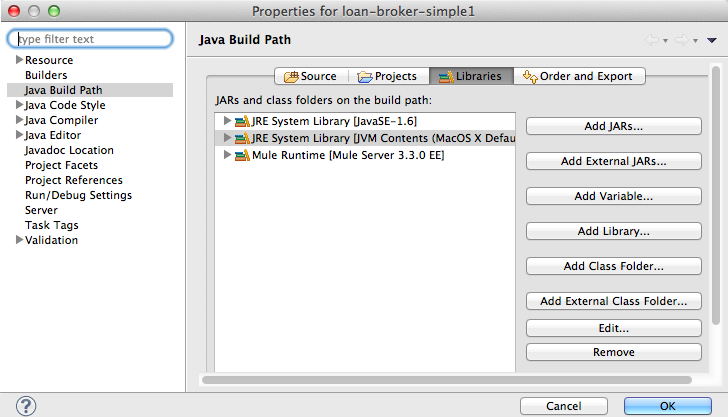Select Server in the tree
This screenshot has width=728, height=417.
pos(41,210)
